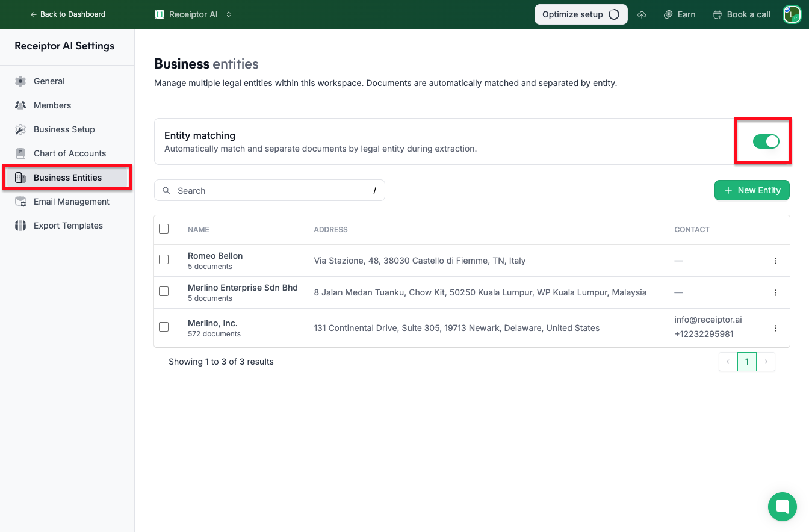Click the user profile avatar
This screenshot has height=532, width=809.
[x=792, y=14]
